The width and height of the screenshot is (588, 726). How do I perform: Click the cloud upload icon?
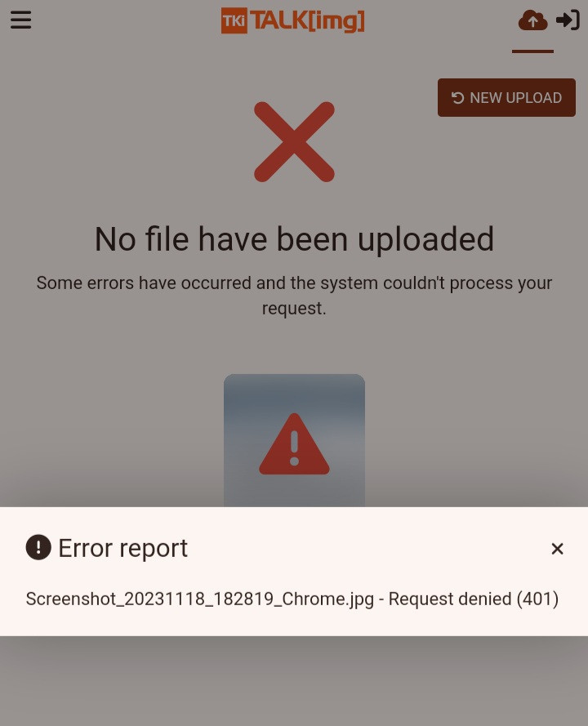532,20
